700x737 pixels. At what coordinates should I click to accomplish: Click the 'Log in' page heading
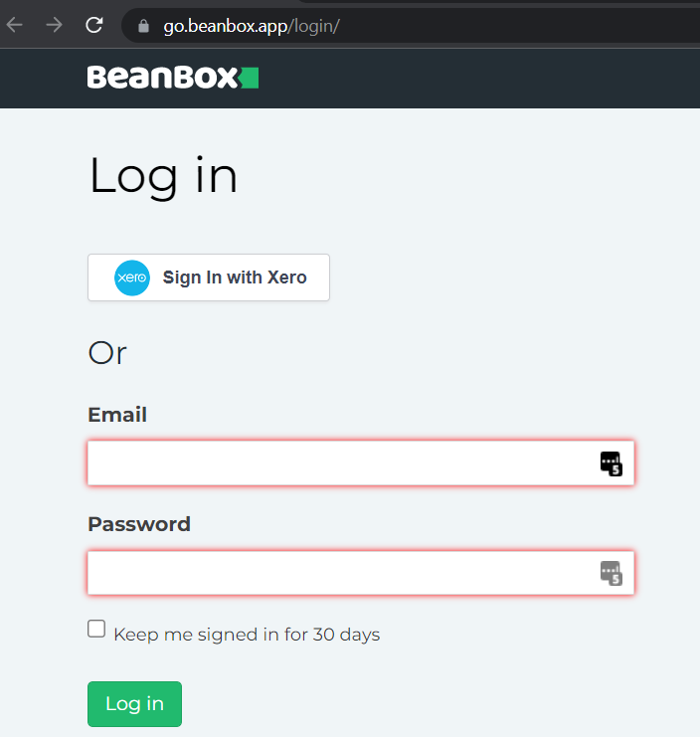pos(163,176)
